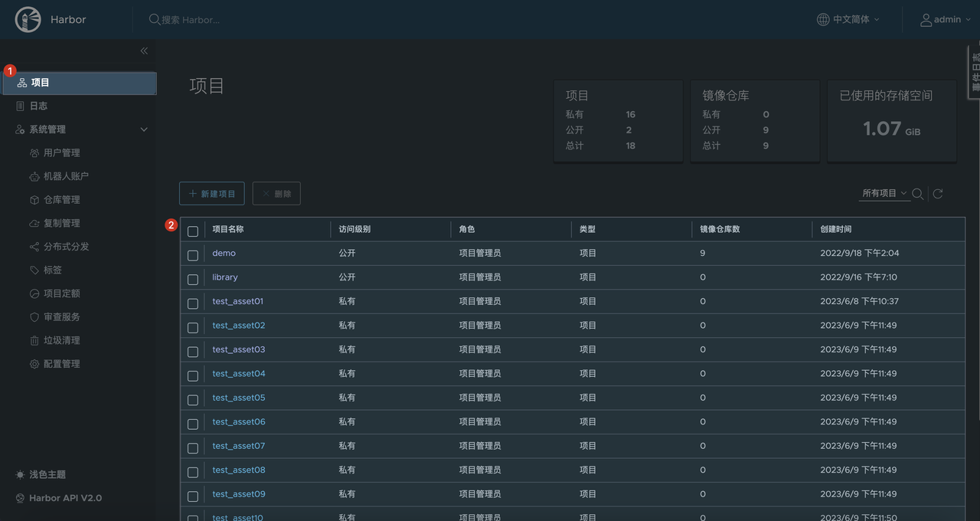Open 日志 in the sidebar
Image resolution: width=980 pixels, height=521 pixels.
[x=38, y=106]
